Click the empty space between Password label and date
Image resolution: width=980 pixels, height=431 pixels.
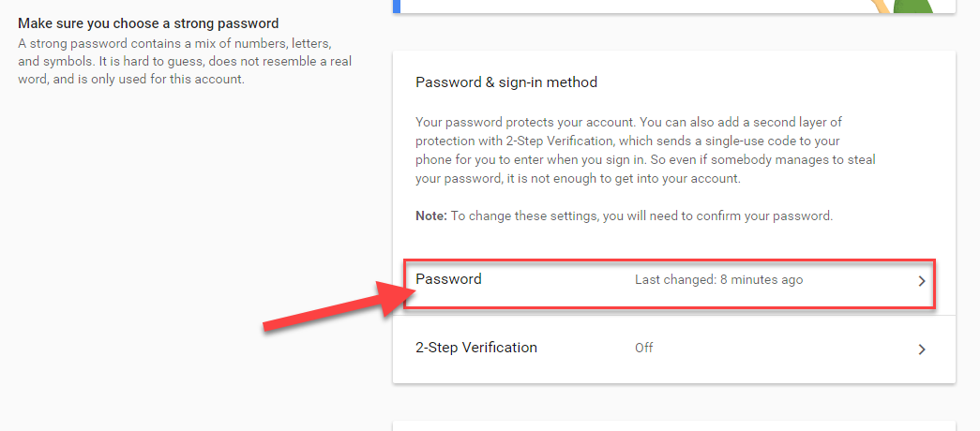pyautogui.click(x=558, y=280)
